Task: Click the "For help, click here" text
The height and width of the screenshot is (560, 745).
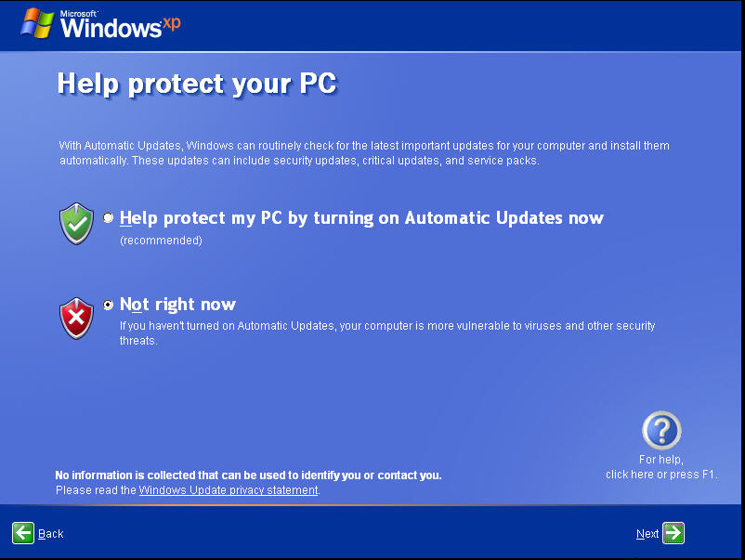Action: coord(661,467)
